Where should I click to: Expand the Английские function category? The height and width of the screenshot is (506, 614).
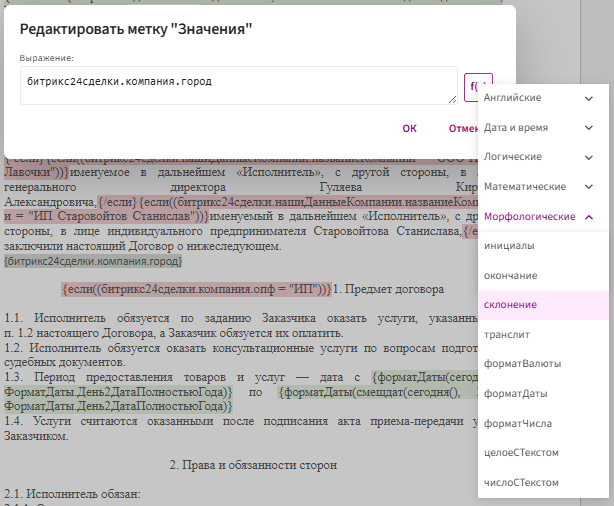point(539,98)
